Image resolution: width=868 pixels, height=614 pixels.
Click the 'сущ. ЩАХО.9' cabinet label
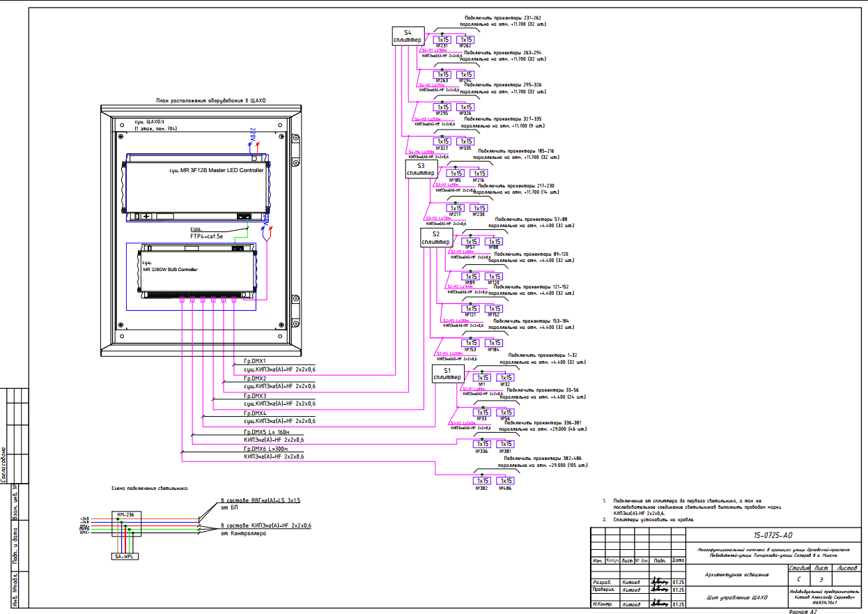coord(150,121)
